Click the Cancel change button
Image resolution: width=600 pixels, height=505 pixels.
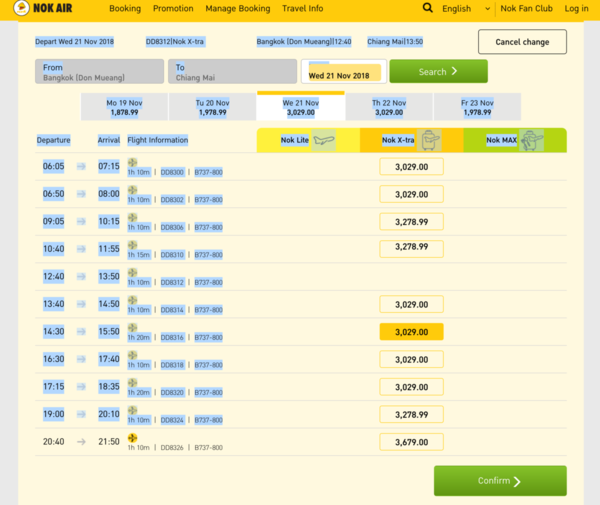(522, 42)
